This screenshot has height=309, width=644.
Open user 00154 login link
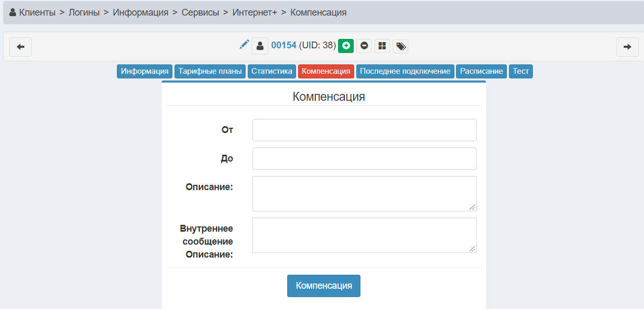[x=284, y=46]
